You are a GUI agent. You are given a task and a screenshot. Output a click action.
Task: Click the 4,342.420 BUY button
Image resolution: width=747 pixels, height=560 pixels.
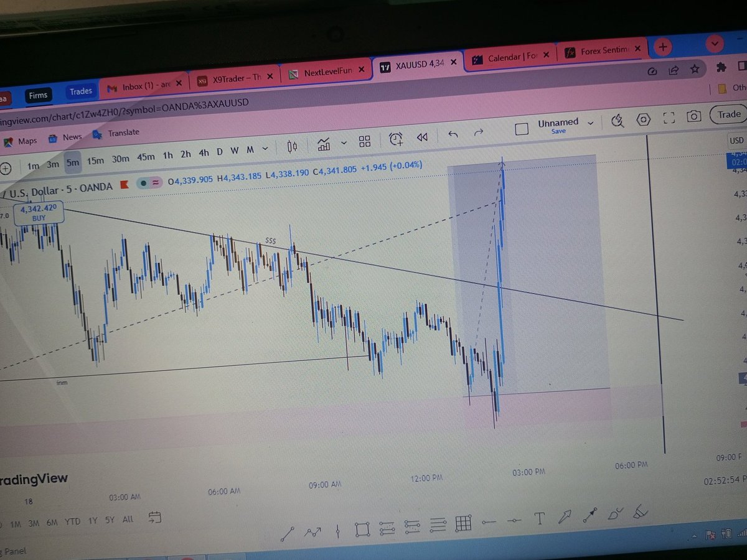click(39, 213)
